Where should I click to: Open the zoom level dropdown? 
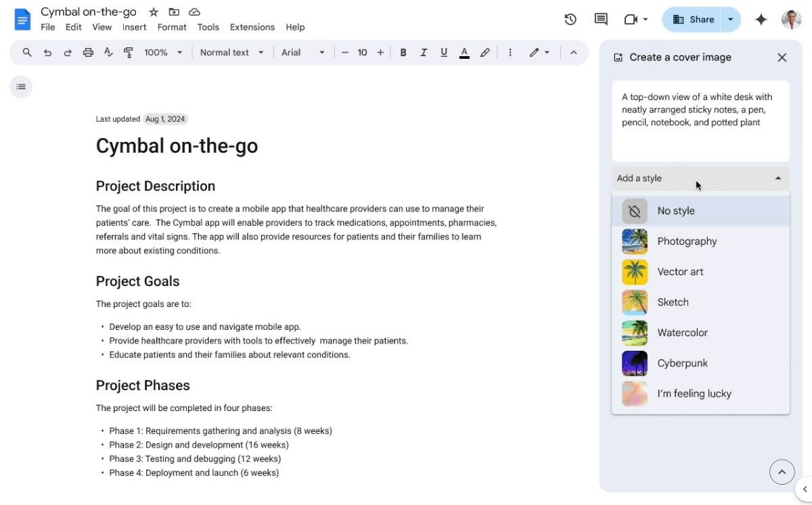pyautogui.click(x=162, y=52)
